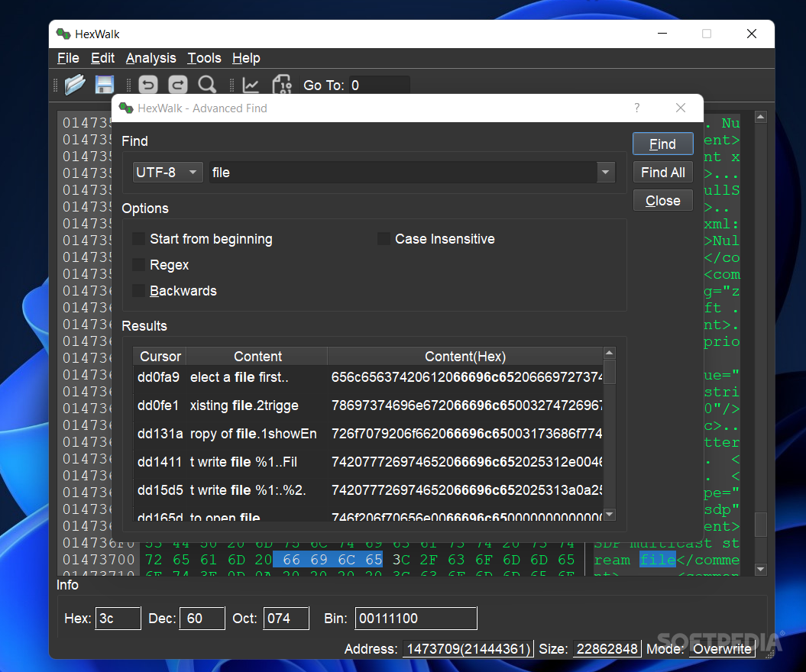
Task: Open file using toolbar folder icon
Action: [75, 84]
